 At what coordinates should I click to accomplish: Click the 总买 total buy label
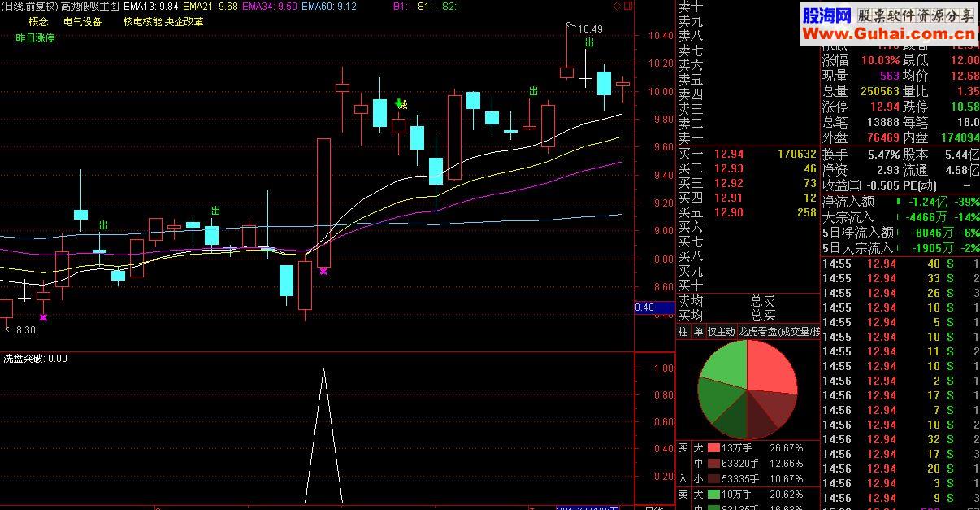point(763,316)
